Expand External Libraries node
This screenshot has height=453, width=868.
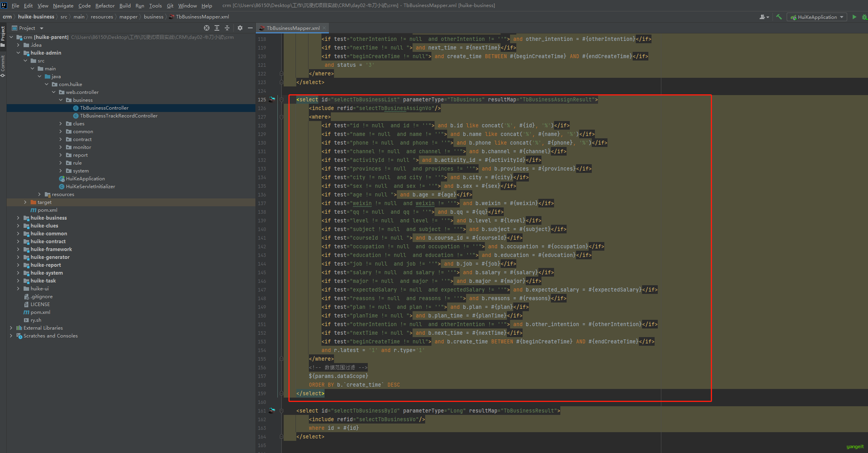[x=11, y=328]
